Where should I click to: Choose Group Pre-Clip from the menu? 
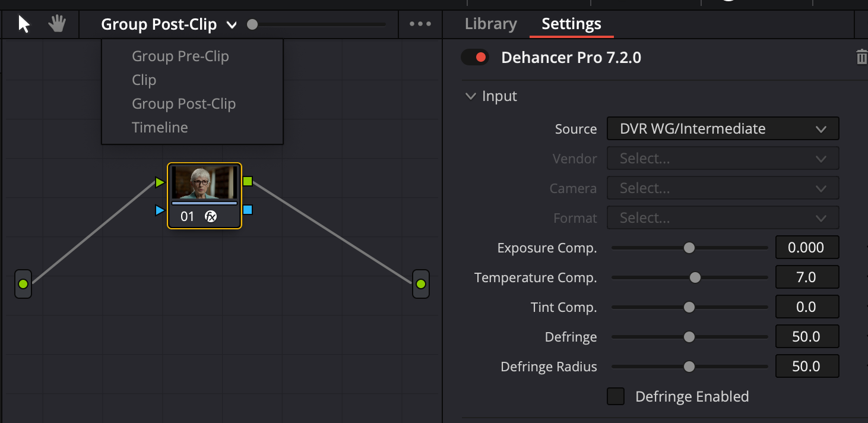[x=180, y=56]
